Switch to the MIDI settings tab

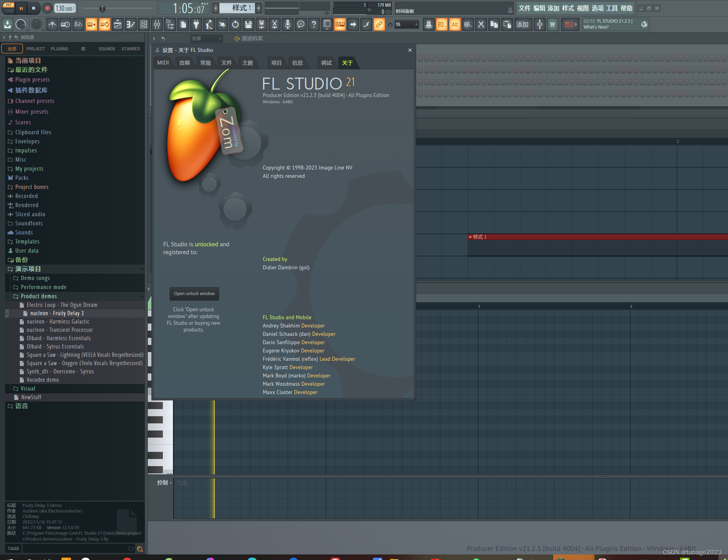tap(163, 63)
